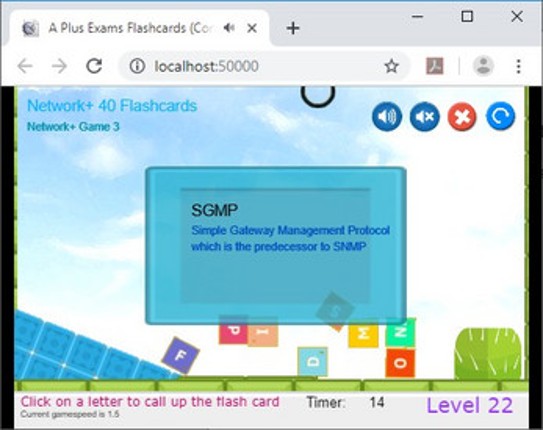Click the SGMP flashcard panel
Viewport: 543px width, 430px height.
coord(276,246)
